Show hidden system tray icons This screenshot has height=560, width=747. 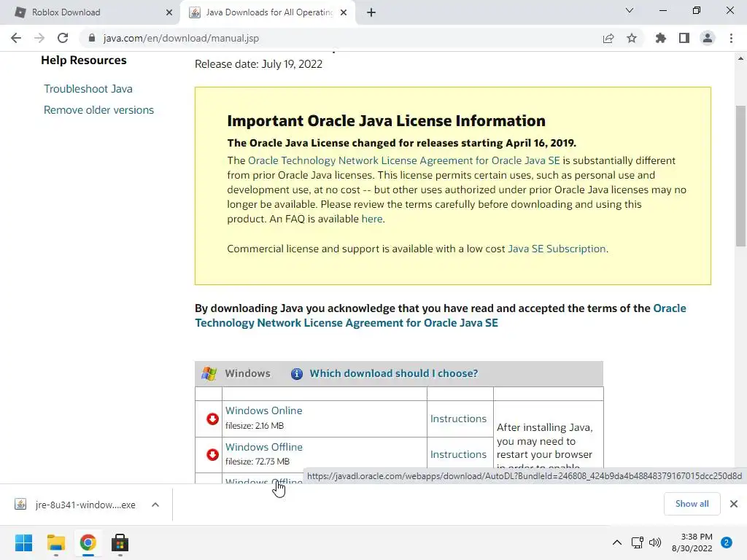tap(617, 542)
